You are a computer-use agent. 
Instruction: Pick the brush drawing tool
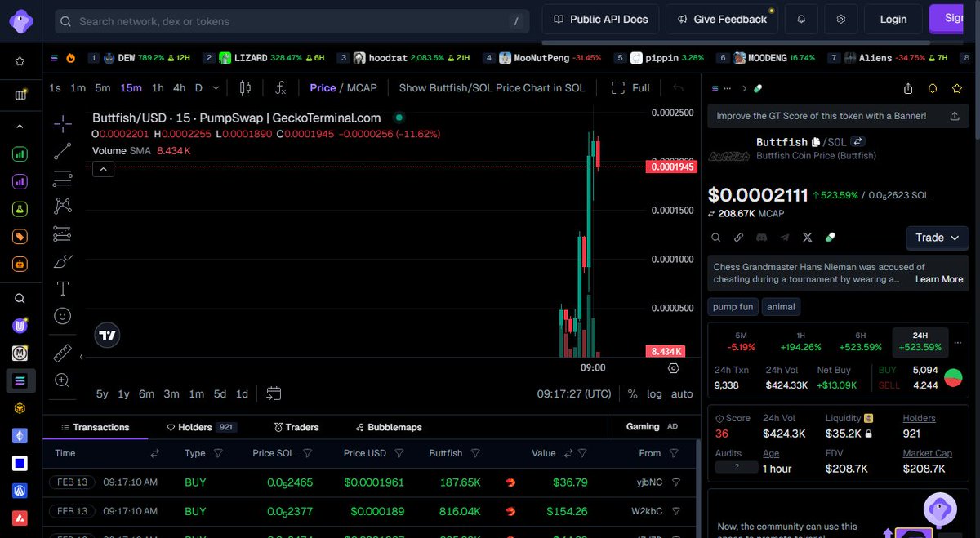62,261
